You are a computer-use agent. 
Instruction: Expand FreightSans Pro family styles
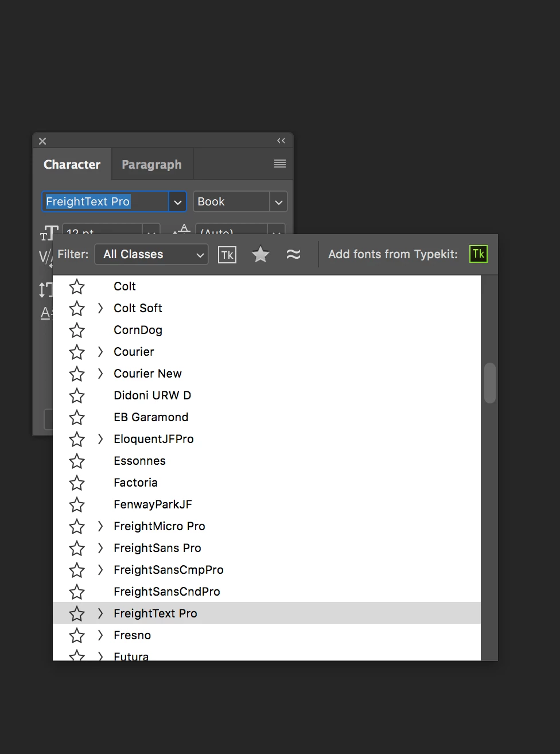[100, 548]
